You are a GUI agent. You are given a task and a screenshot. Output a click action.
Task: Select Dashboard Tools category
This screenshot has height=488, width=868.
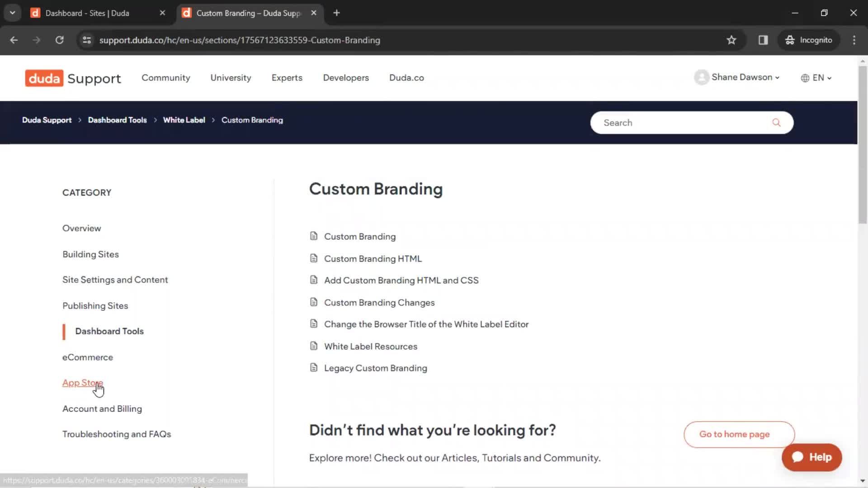(x=109, y=331)
